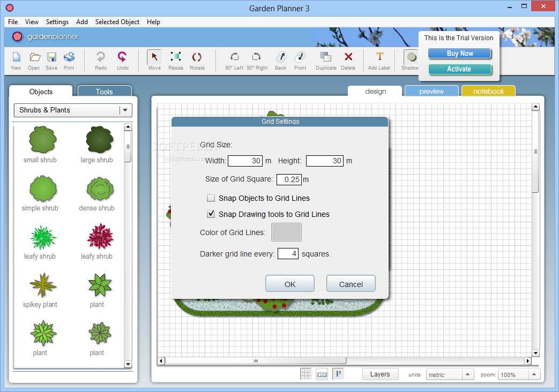
Task: Click the Redo arrow icon
Action: (101, 57)
